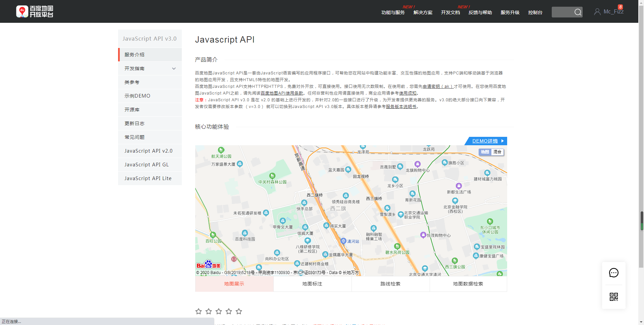Click the notification badge showing 8
The height and width of the screenshot is (325, 644).
(x=621, y=6)
